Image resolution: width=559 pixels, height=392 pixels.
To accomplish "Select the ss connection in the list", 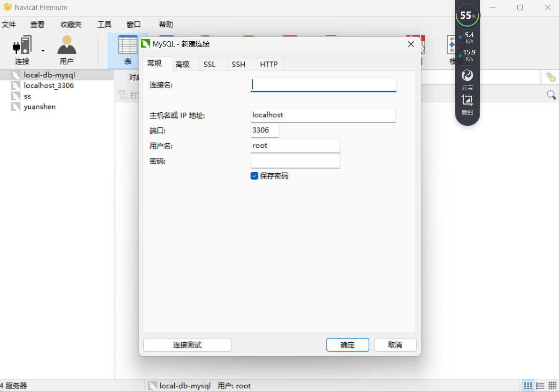I will coord(27,96).
